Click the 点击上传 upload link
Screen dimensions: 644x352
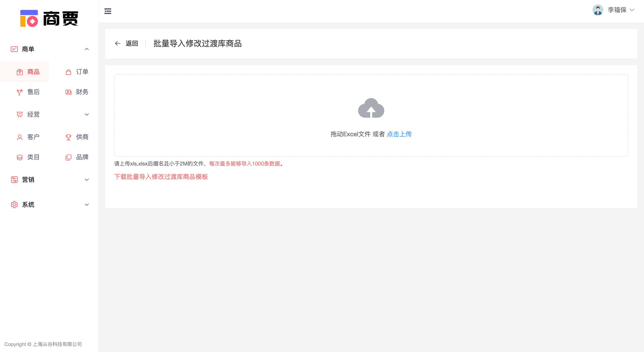coord(399,134)
